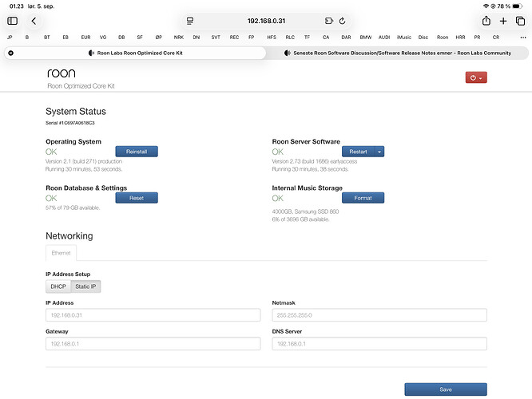Add a new tab with plus icon
This screenshot has height=399, width=532.
point(503,21)
